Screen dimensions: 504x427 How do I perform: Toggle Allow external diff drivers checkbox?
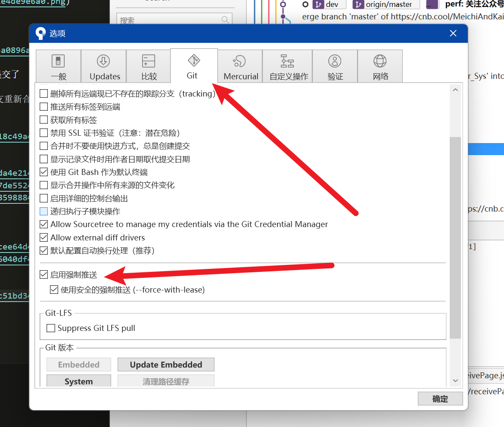[x=44, y=237]
